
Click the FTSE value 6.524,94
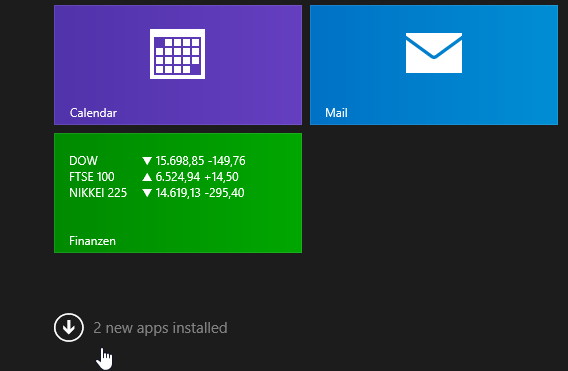(x=178, y=177)
